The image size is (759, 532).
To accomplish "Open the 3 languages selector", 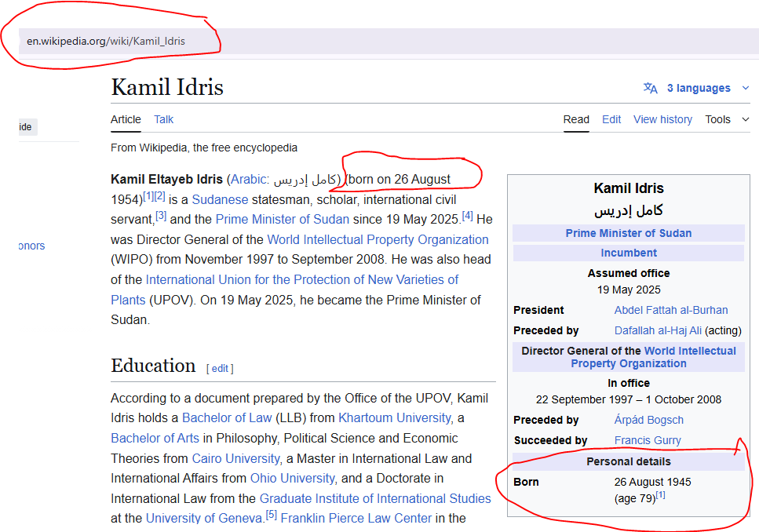I will pyautogui.click(x=699, y=88).
